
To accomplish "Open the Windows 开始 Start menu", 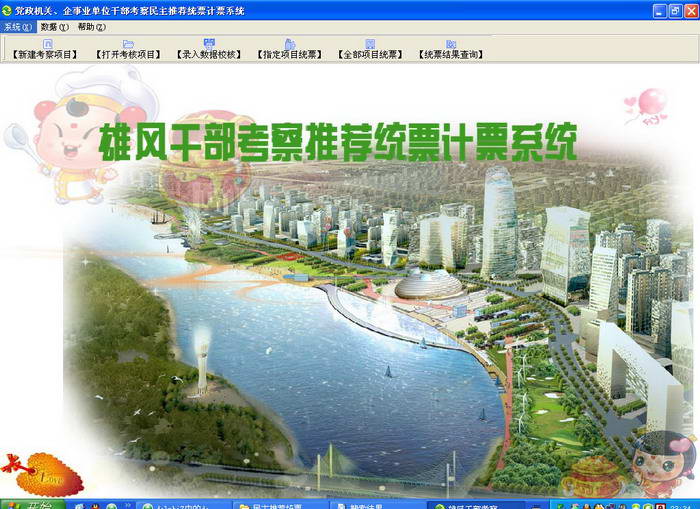I will pos(33,505).
